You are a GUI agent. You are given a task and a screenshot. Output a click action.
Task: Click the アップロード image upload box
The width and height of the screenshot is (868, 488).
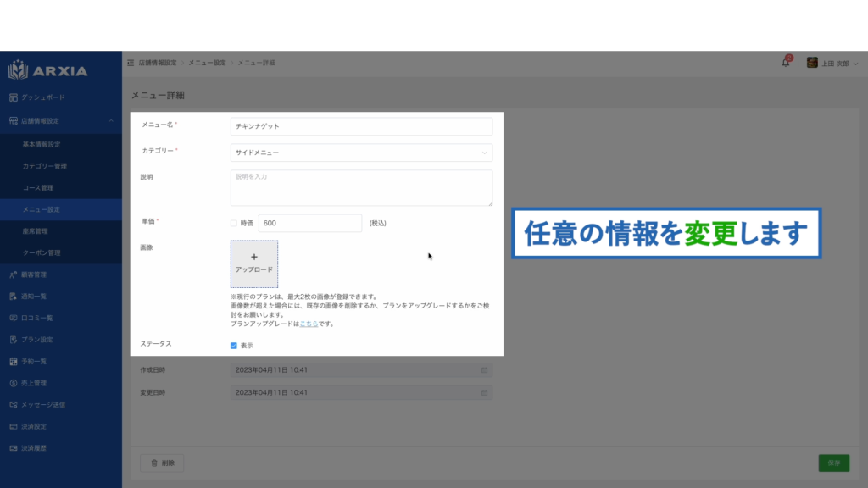(253, 263)
